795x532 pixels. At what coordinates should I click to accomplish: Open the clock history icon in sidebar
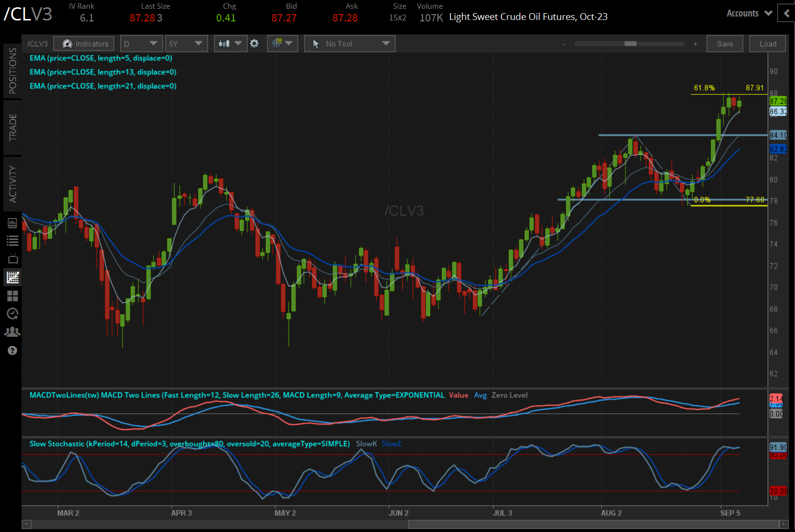(x=12, y=313)
